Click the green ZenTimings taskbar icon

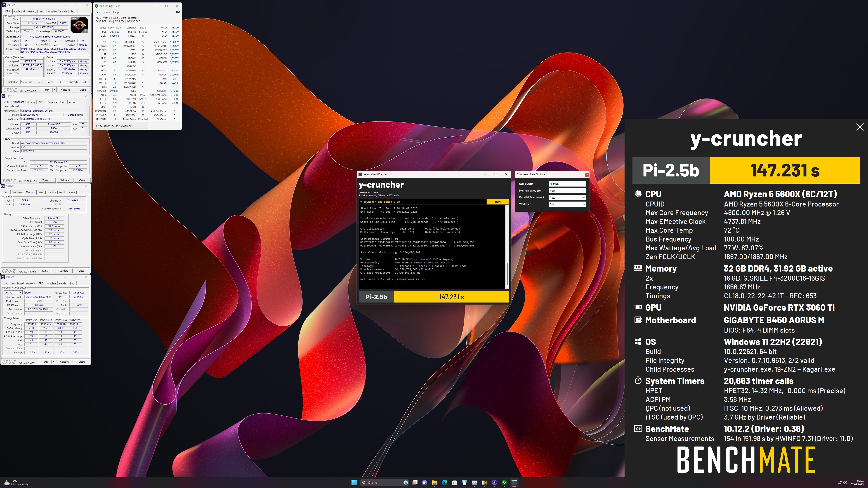[504, 483]
